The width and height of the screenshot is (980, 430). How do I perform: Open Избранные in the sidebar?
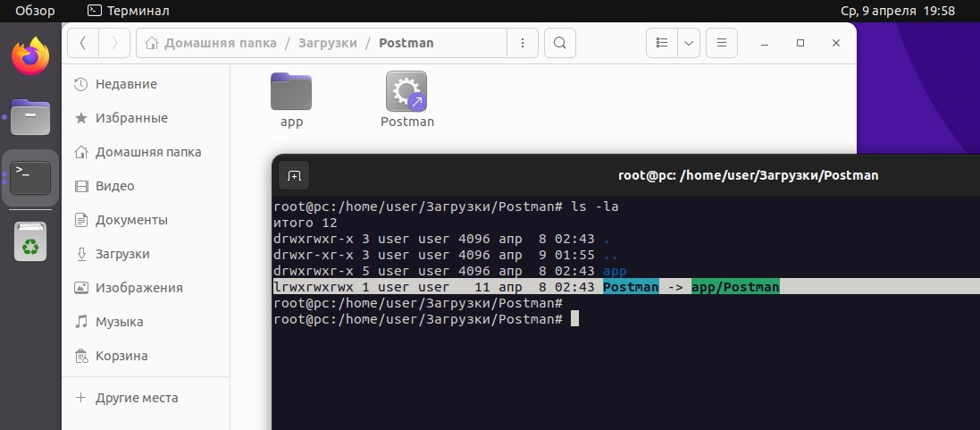[x=146, y=118]
